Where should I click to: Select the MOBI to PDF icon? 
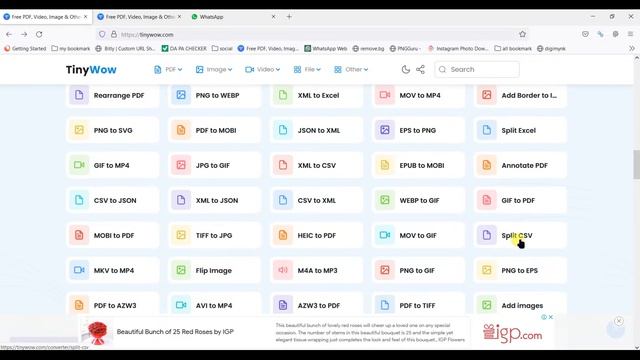pyautogui.click(x=79, y=236)
